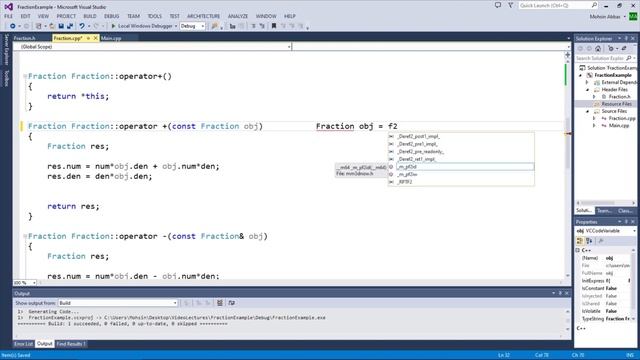
Task: Open the Show output from dropdown
Action: pos(118,303)
